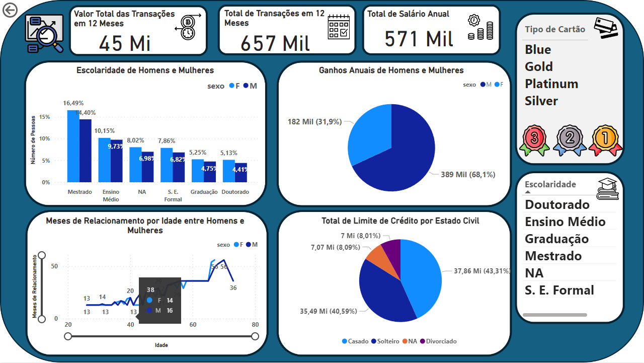Click the Mestrado male bar 14,40%
644x363 pixels.
(86, 151)
